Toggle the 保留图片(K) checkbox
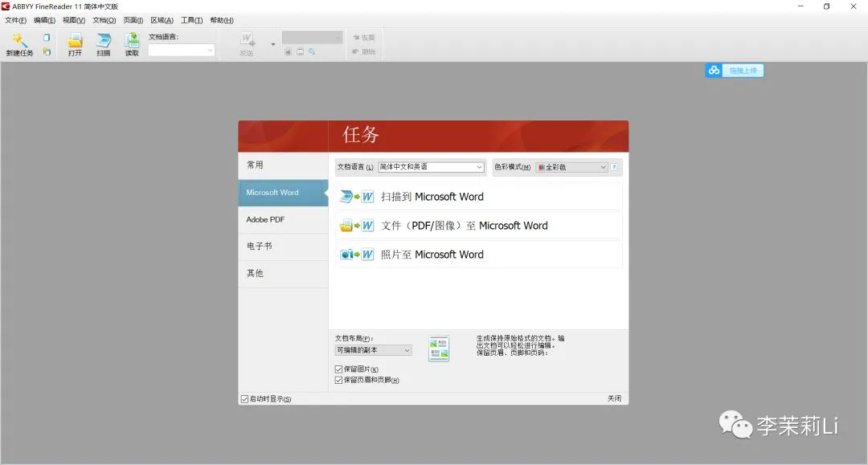 pyautogui.click(x=338, y=369)
